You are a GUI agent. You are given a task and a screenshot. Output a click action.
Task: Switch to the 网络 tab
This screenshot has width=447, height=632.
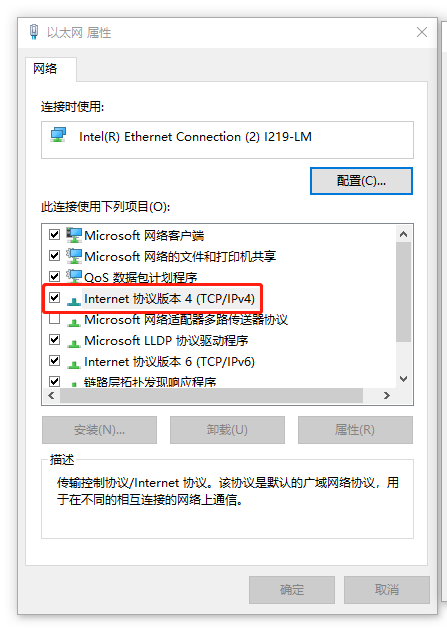point(45,69)
